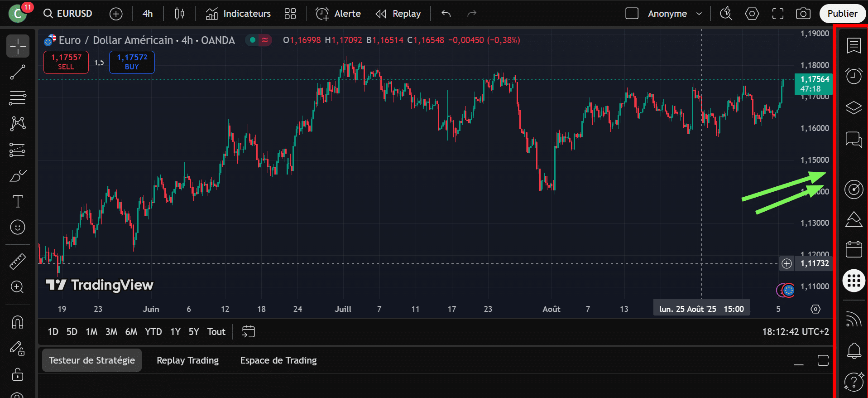
Task: Open the emoji icons tool
Action: click(x=18, y=227)
